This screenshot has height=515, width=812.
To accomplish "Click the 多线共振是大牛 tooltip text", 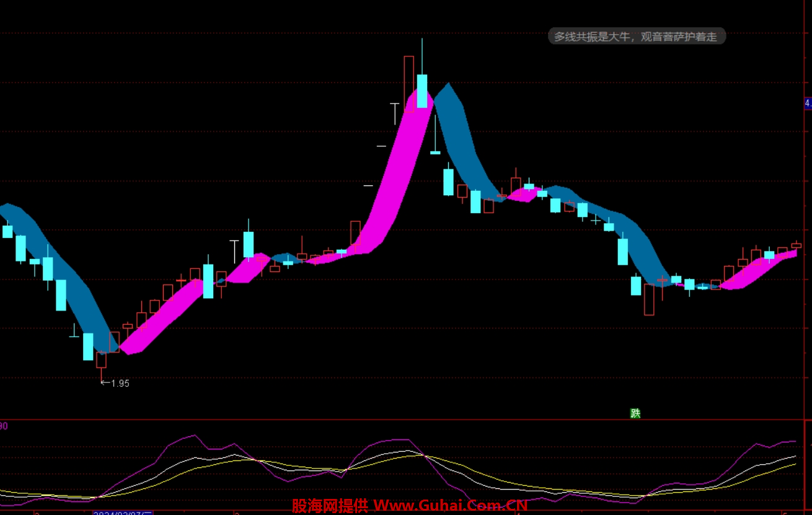I will click(636, 37).
